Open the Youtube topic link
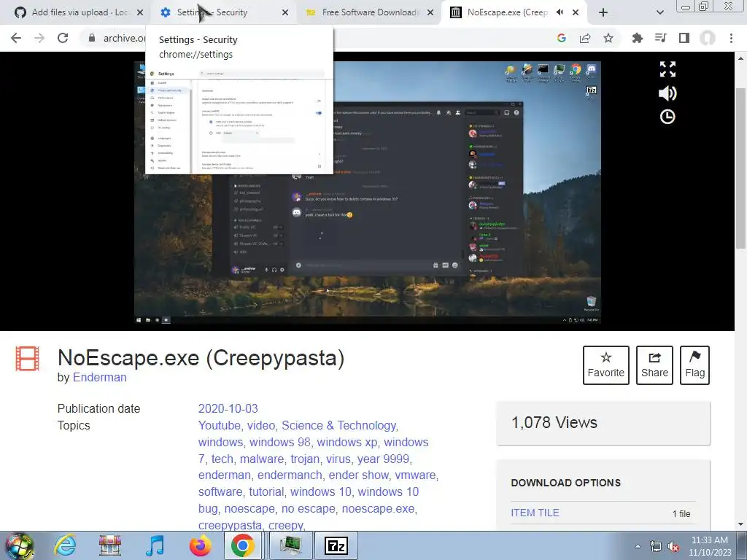747x560 pixels. pos(219,425)
